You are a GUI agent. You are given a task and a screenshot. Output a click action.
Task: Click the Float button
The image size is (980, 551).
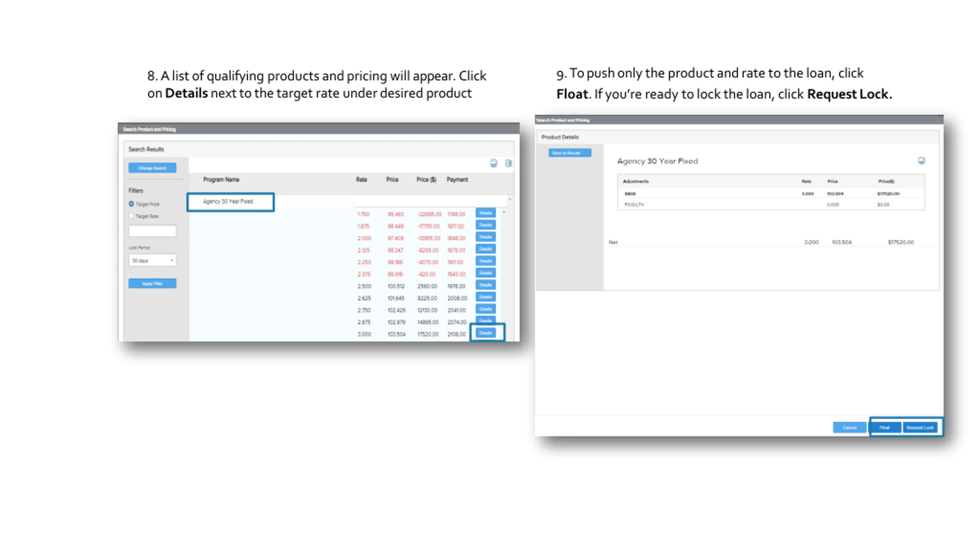pyautogui.click(x=885, y=427)
